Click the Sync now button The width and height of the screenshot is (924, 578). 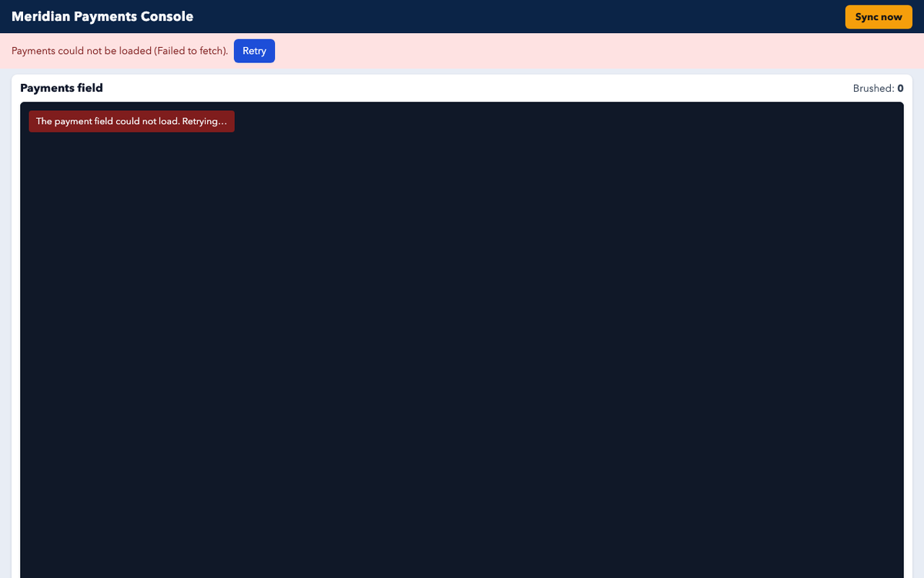click(x=879, y=17)
